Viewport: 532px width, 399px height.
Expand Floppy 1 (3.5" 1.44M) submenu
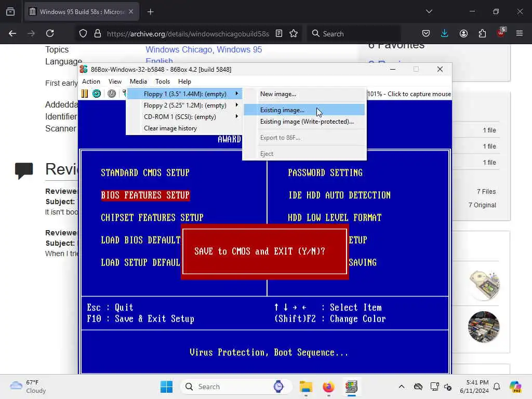[185, 94]
